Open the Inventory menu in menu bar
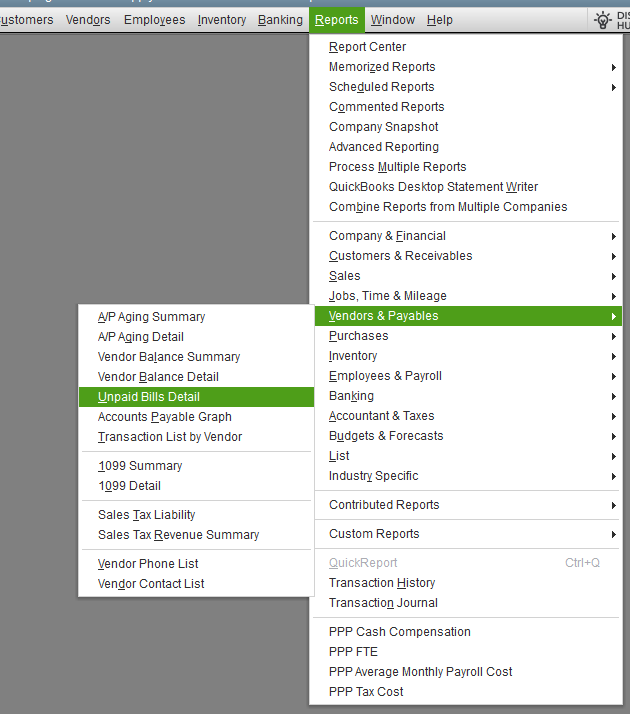This screenshot has height=714, width=630. pos(222,20)
